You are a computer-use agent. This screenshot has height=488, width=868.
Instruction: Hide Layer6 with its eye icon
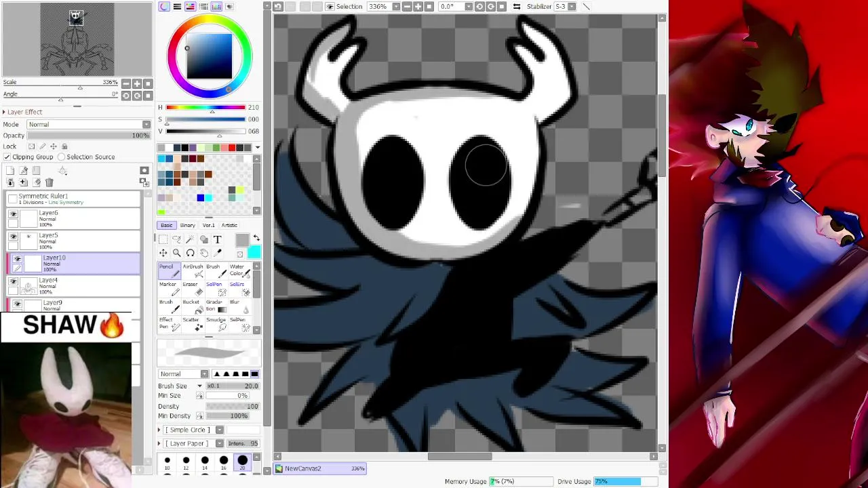coord(13,214)
